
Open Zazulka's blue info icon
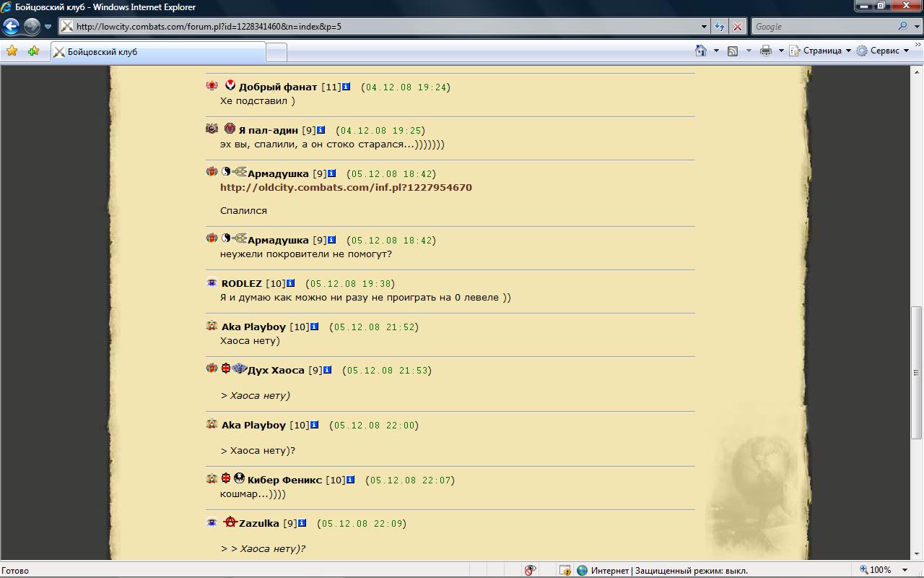tap(302, 523)
